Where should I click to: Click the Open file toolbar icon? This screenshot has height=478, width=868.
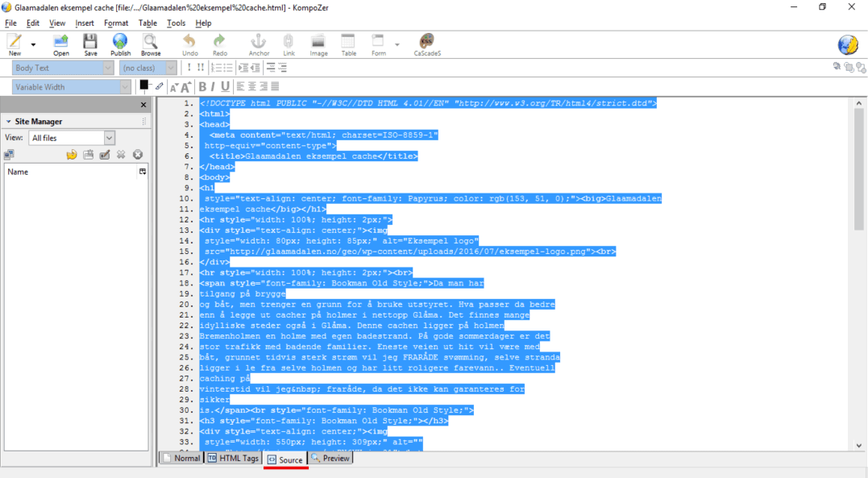pos(61,44)
